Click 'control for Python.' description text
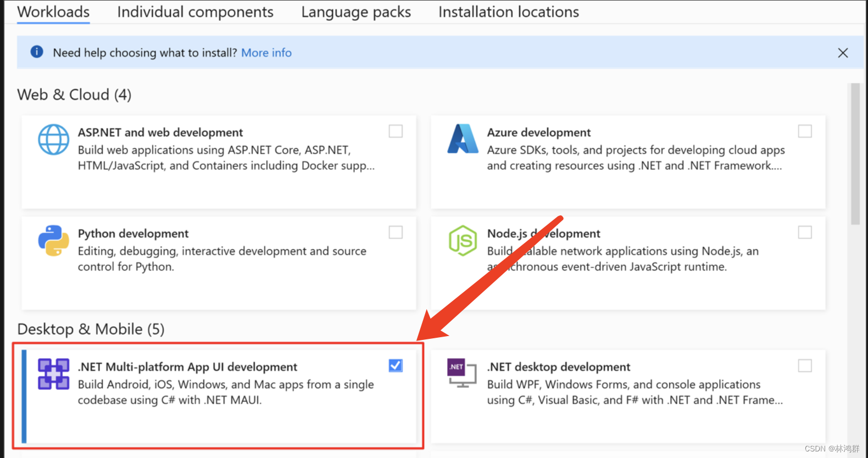 tap(126, 267)
